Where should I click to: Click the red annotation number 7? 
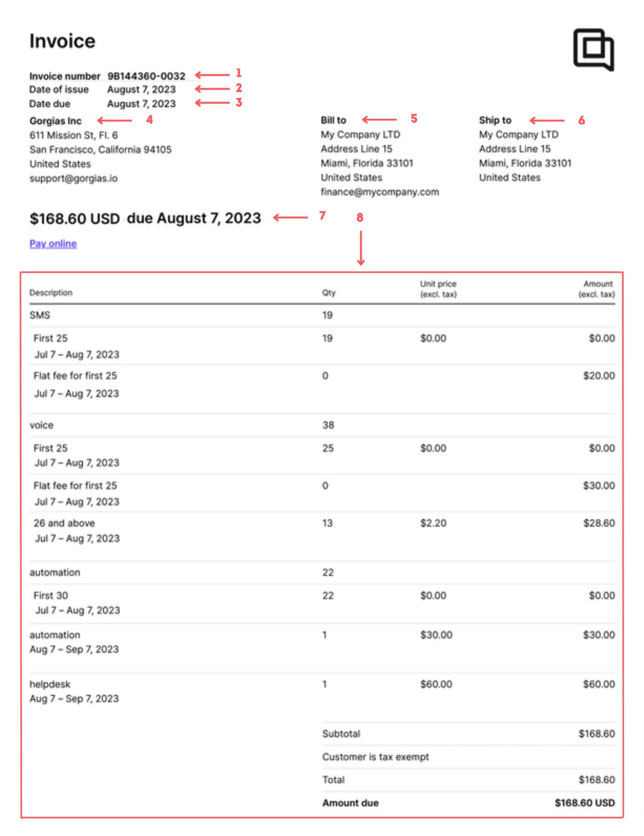pyautogui.click(x=323, y=216)
